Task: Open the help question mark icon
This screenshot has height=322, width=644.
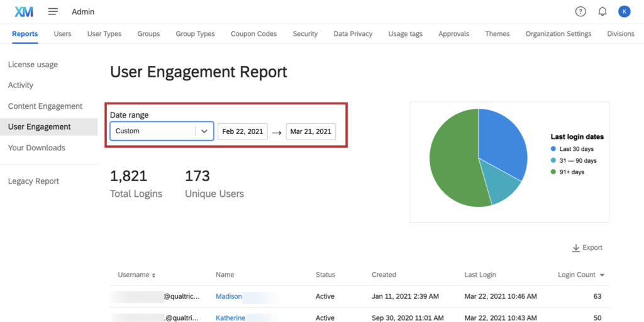Action: [580, 11]
